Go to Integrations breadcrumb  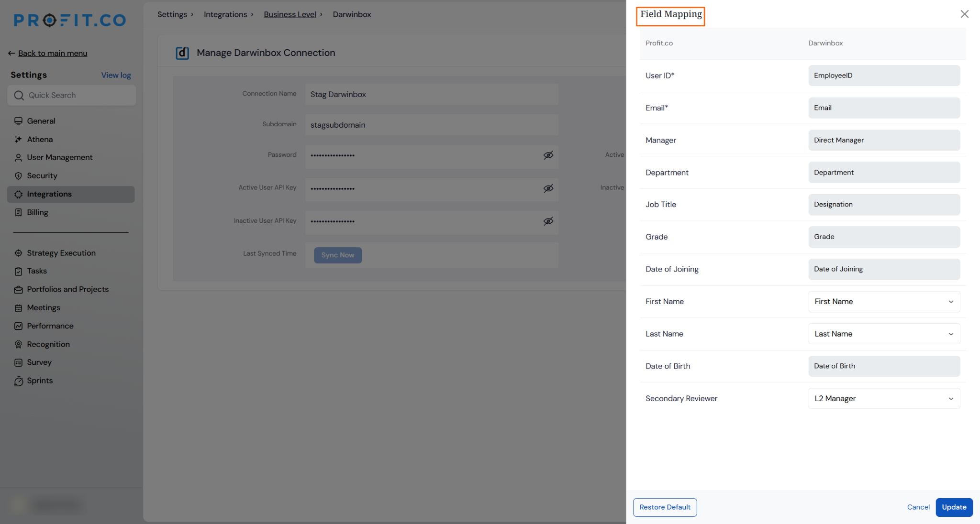click(x=225, y=14)
